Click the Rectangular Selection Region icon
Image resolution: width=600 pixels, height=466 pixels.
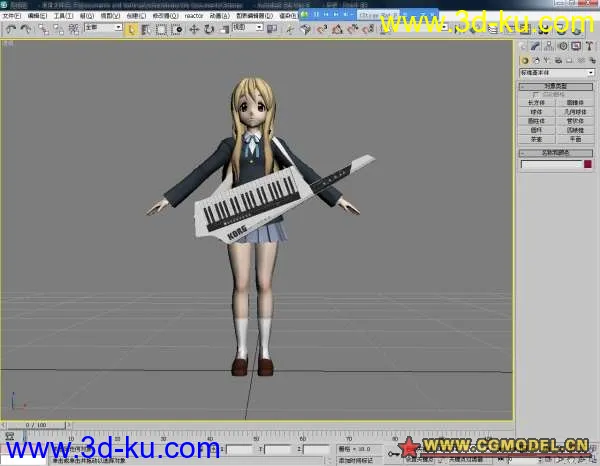point(161,29)
